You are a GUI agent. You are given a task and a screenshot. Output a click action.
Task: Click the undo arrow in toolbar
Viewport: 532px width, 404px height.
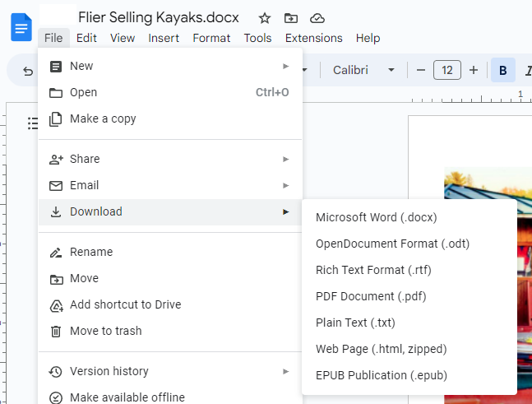tap(28, 71)
